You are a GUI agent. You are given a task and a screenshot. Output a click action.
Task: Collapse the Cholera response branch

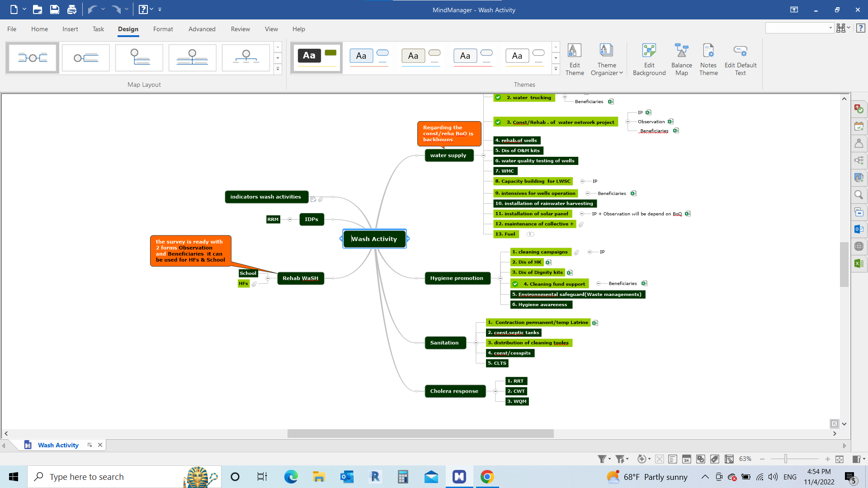pos(496,391)
